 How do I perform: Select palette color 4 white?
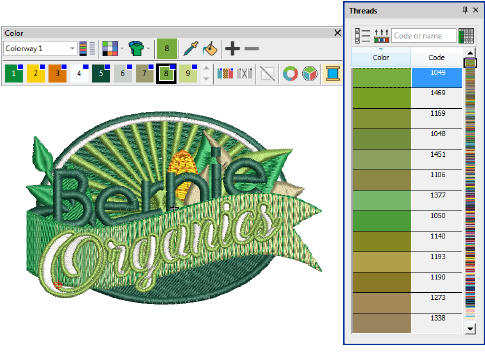click(79, 73)
